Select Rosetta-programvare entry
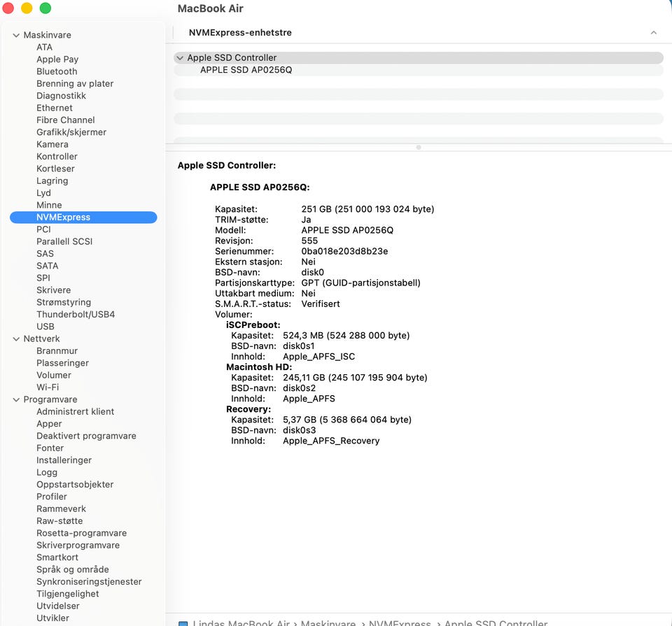This screenshot has height=626, width=672. tap(81, 533)
